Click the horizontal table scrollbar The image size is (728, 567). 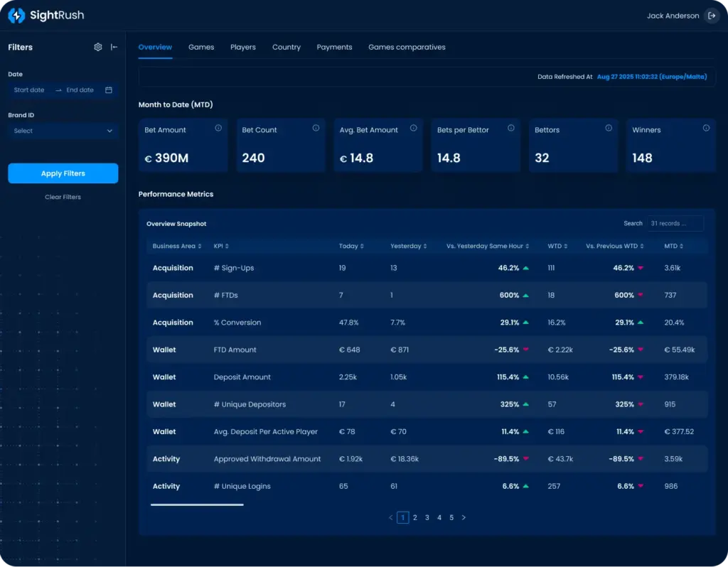point(197,504)
